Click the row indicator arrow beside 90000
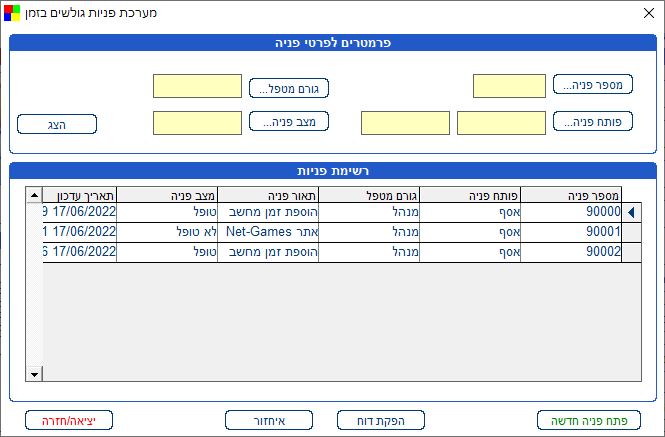The width and height of the screenshot is (665, 437). point(630,212)
